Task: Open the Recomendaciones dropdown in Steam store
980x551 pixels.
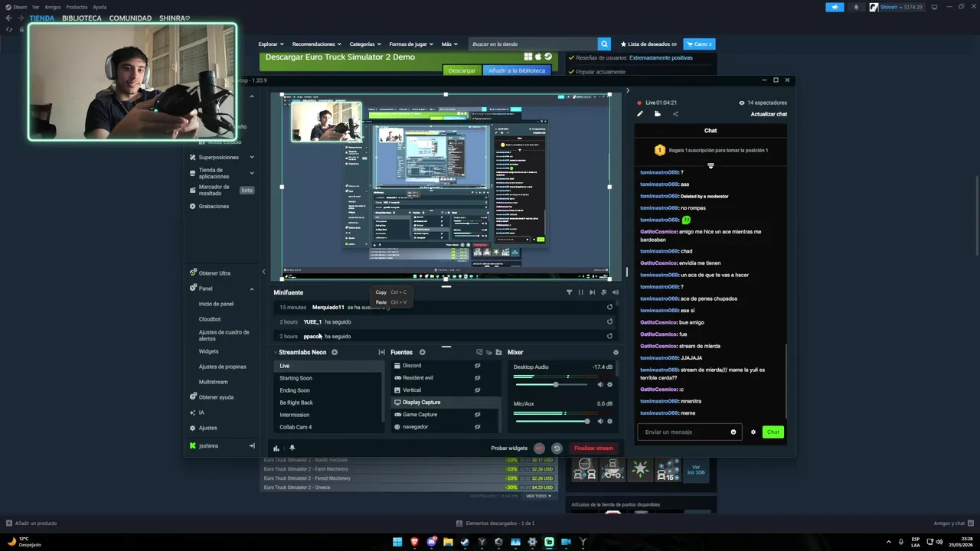Action: tap(317, 44)
